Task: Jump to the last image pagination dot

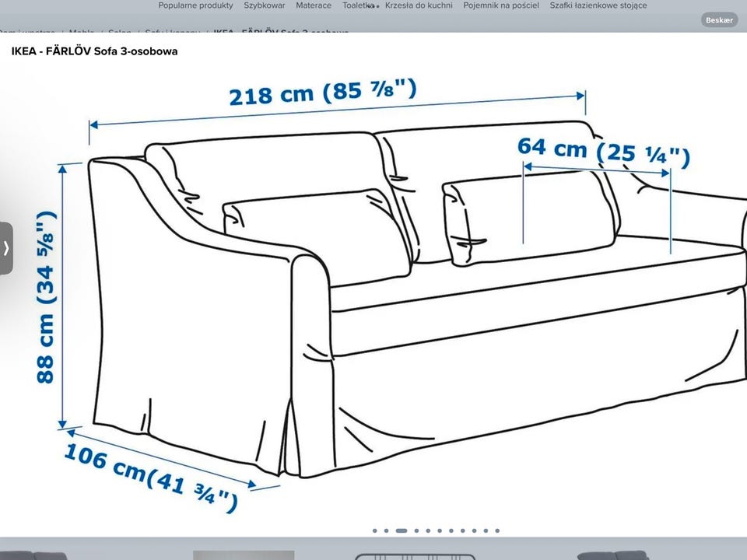Action: (x=497, y=530)
